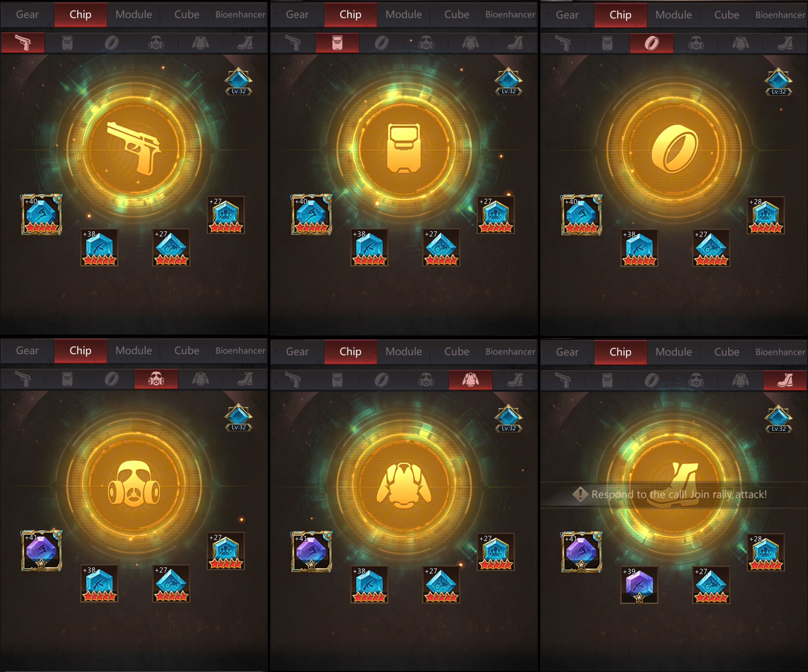
Task: Select the red highlighted jacket slot icon
Action: coord(471,380)
